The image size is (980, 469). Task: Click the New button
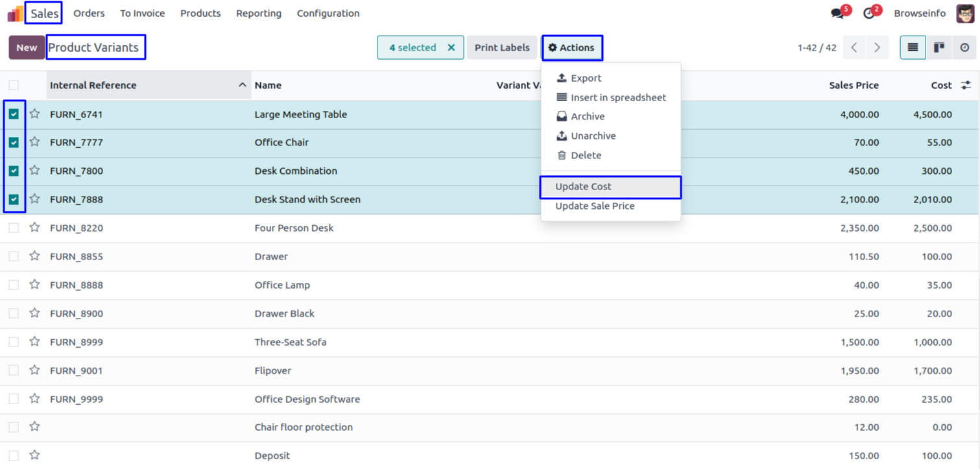(x=27, y=47)
